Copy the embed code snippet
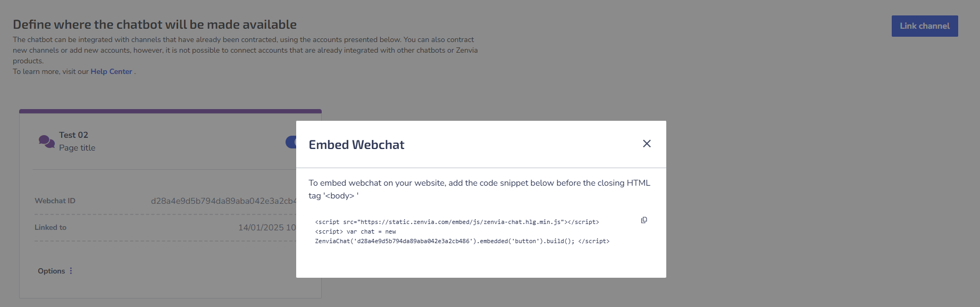Image resolution: width=980 pixels, height=307 pixels. 644,220
